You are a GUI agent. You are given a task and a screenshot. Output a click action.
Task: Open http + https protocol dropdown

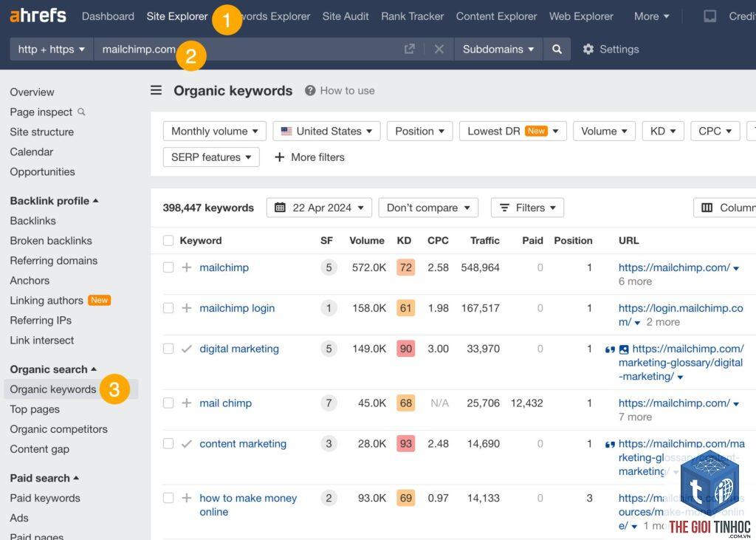pyautogui.click(x=51, y=49)
